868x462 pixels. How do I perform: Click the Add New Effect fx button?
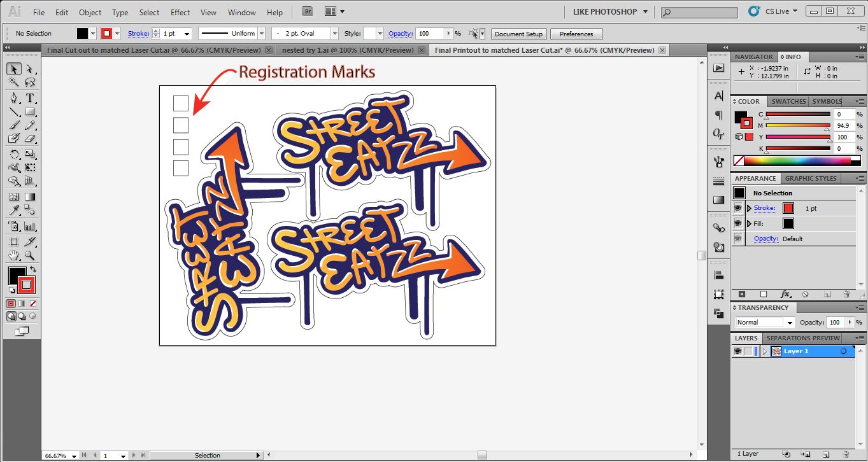pyautogui.click(x=785, y=294)
